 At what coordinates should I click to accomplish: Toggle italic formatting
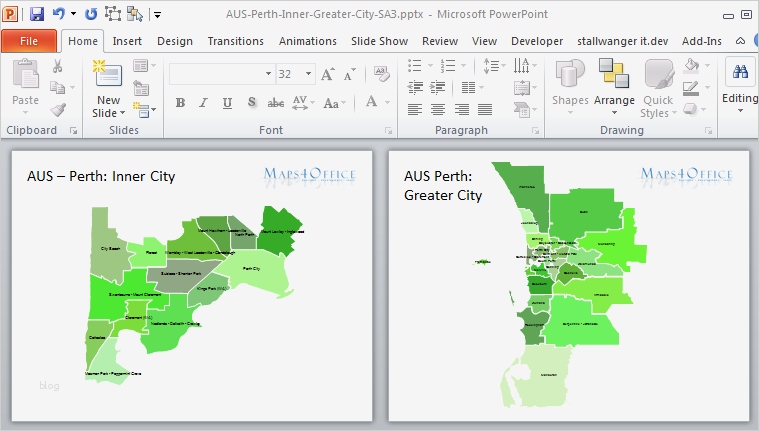[203, 102]
